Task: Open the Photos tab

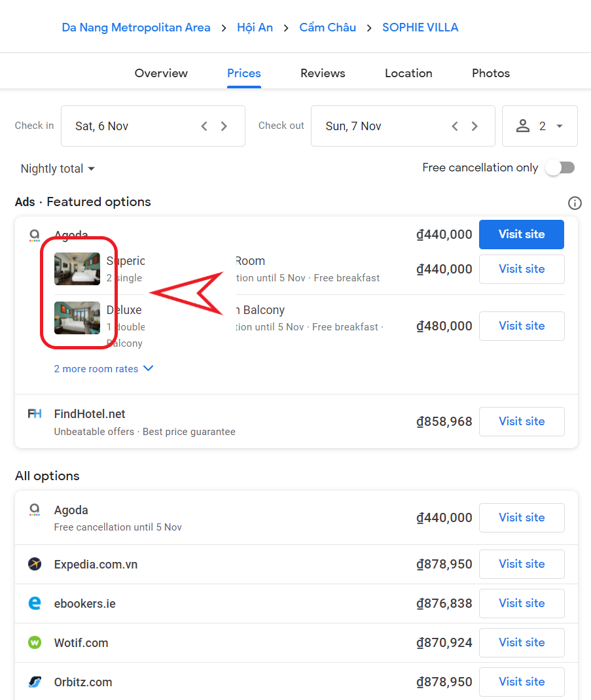Action: (490, 73)
